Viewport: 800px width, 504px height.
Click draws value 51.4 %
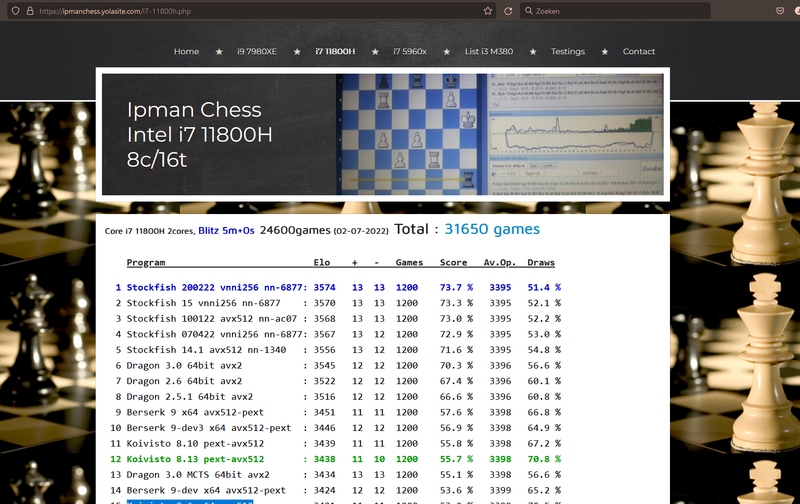tap(544, 287)
